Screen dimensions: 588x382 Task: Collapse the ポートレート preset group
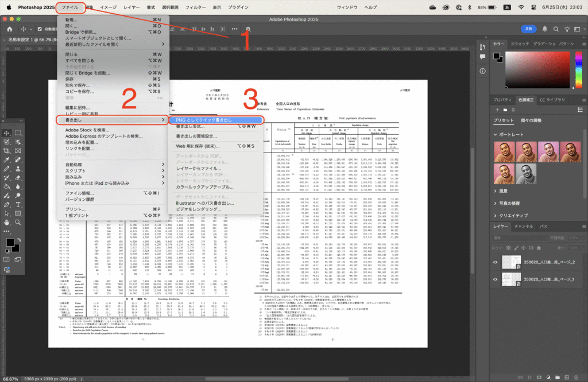(x=496, y=134)
